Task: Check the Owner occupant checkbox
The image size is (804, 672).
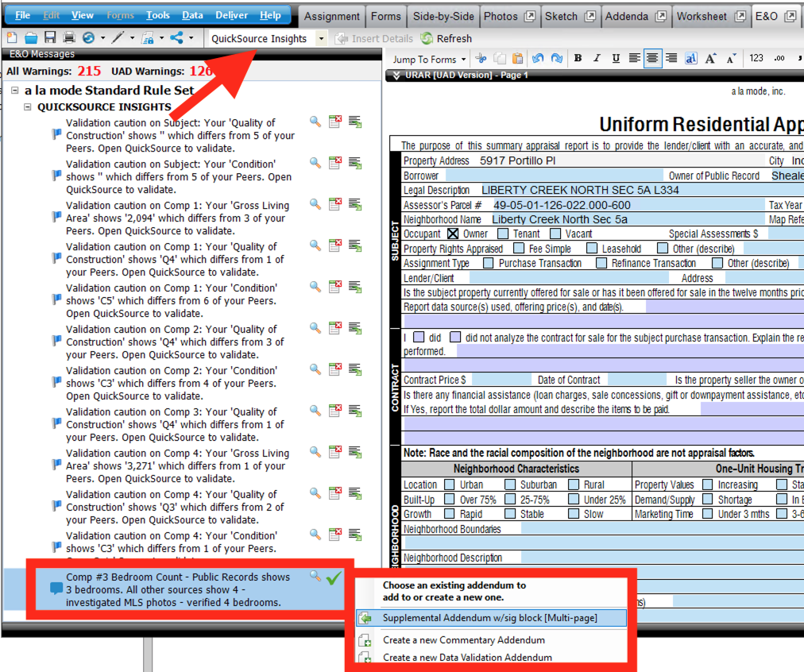Action: 453,234
